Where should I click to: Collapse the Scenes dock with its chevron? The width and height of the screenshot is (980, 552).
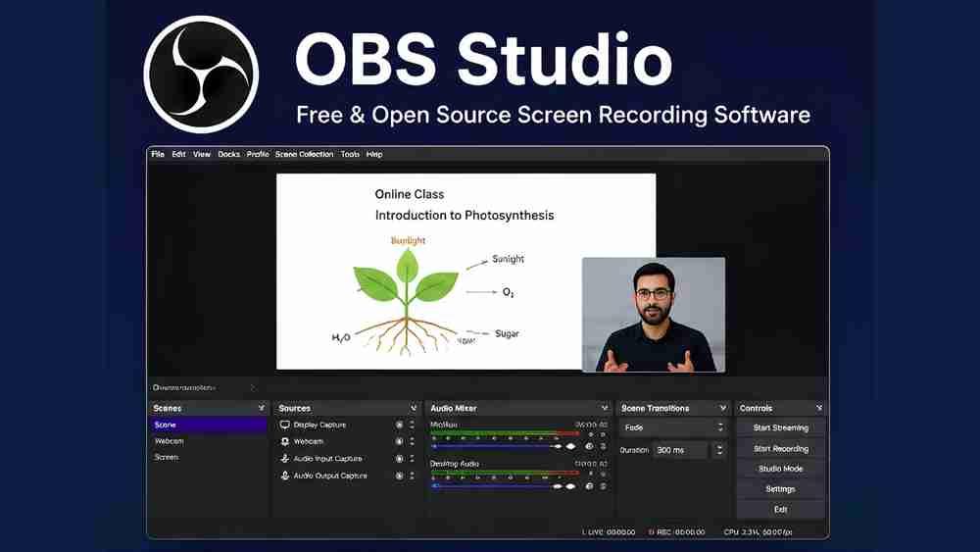pyautogui.click(x=262, y=408)
